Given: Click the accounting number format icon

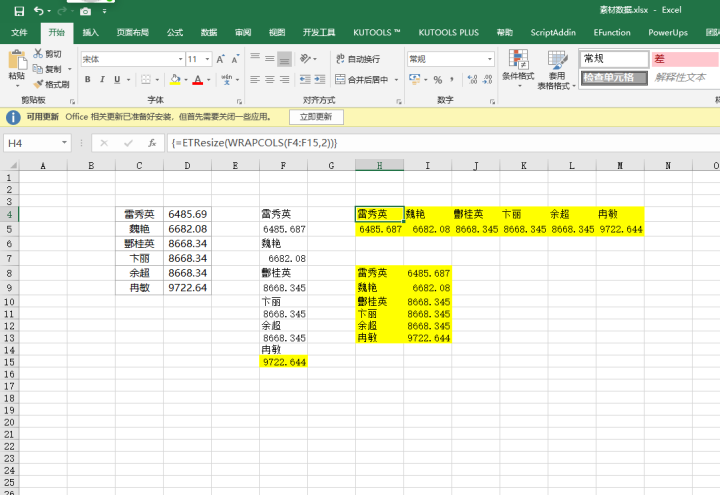Looking at the screenshot, I should pos(415,79).
